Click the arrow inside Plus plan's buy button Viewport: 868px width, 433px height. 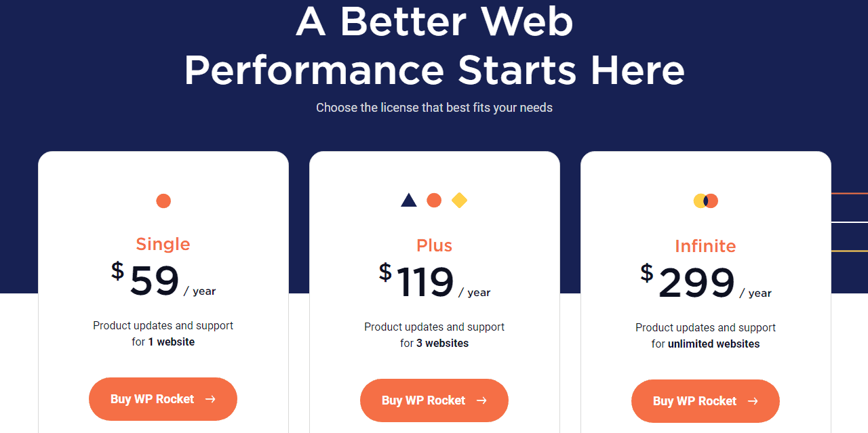[481, 400]
